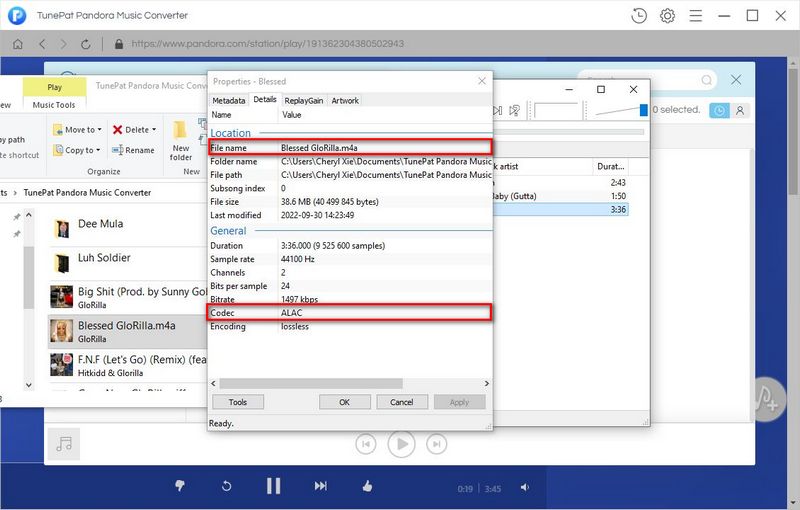800x510 pixels.
Task: Open Copy to dropdown in Explorer ribbon
Action: (x=77, y=150)
